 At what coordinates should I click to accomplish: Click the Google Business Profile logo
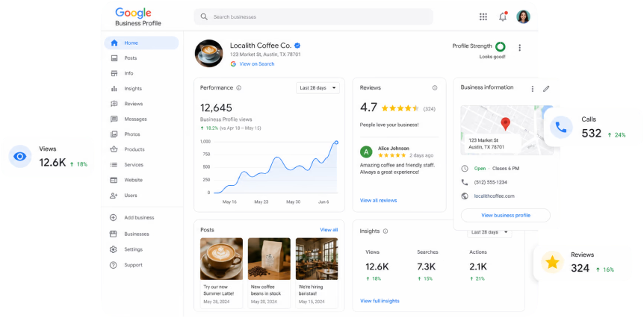coord(138,17)
